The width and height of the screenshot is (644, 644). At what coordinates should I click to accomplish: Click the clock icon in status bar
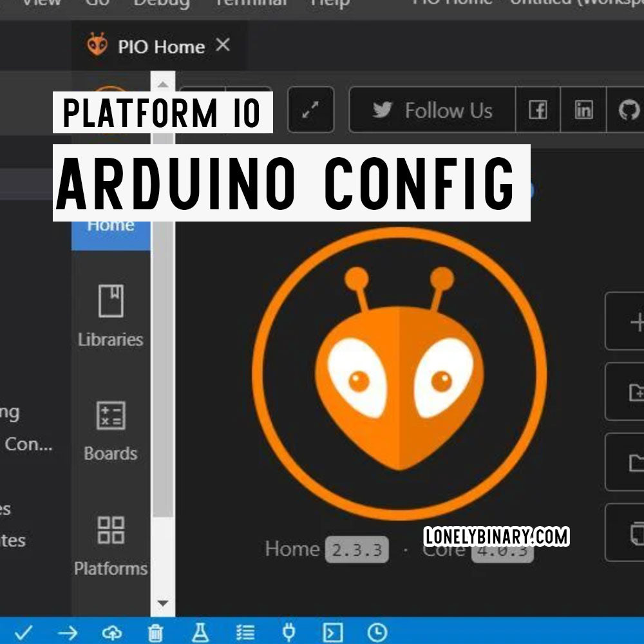tap(377, 632)
